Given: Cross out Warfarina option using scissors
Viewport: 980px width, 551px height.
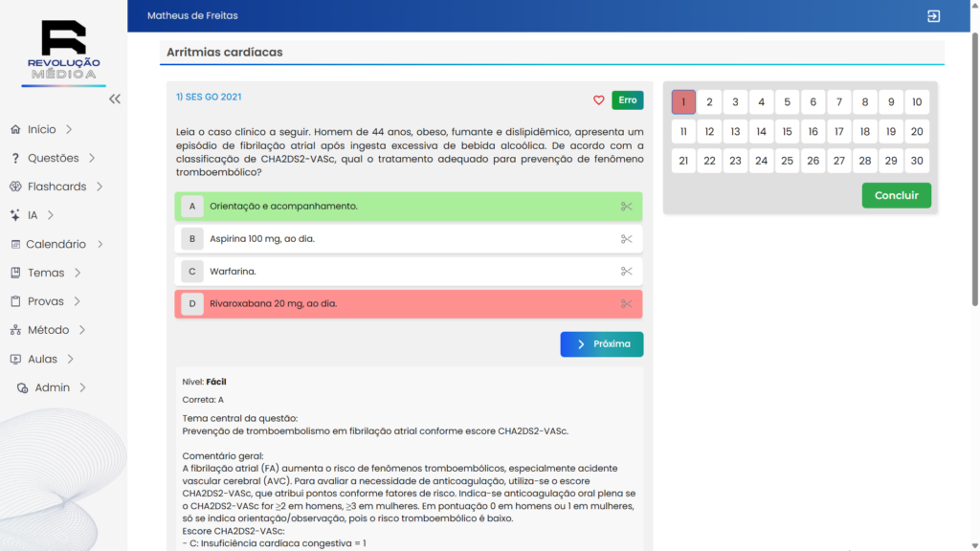Looking at the screenshot, I should pyautogui.click(x=626, y=272).
